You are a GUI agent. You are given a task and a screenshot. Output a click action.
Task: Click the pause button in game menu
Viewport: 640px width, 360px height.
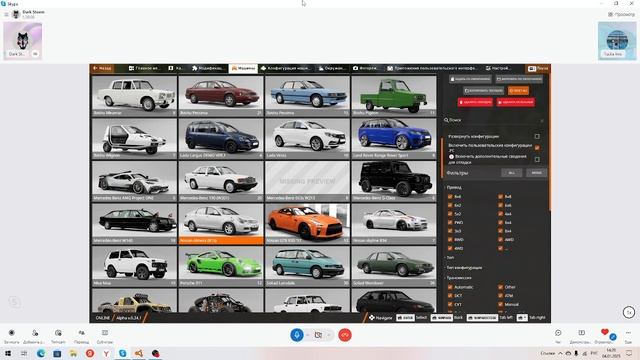pos(538,68)
